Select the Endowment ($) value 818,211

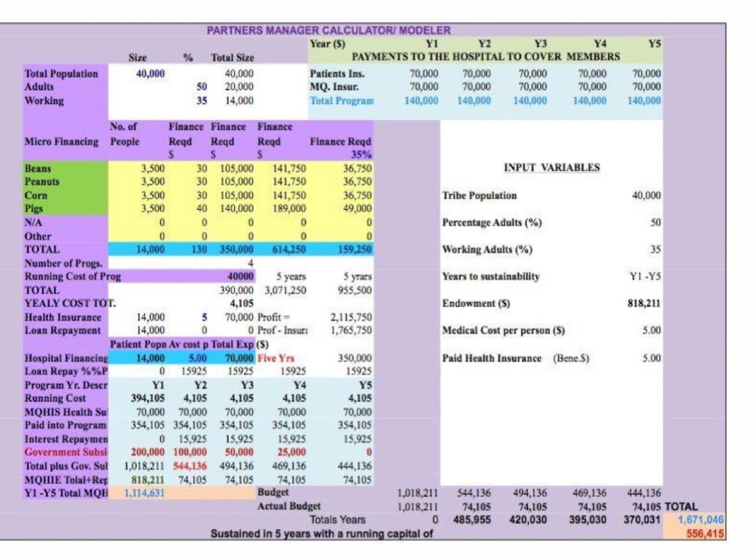click(644, 304)
